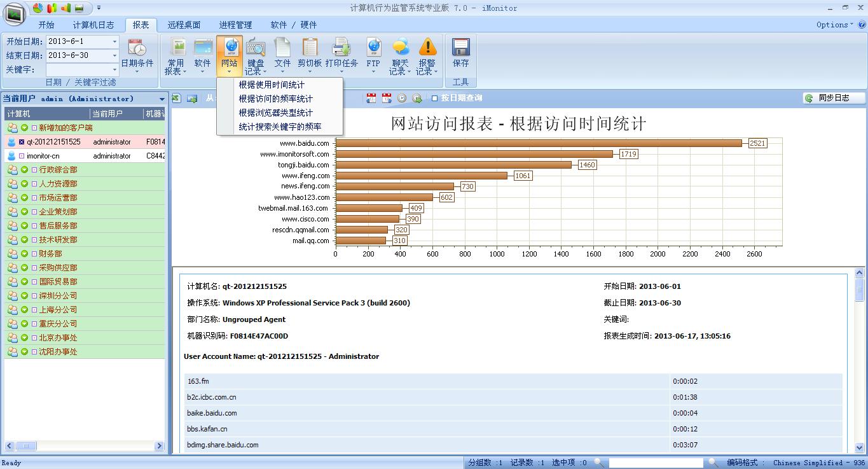
Task: Open the 日期条件 date condition tool
Action: click(x=137, y=55)
